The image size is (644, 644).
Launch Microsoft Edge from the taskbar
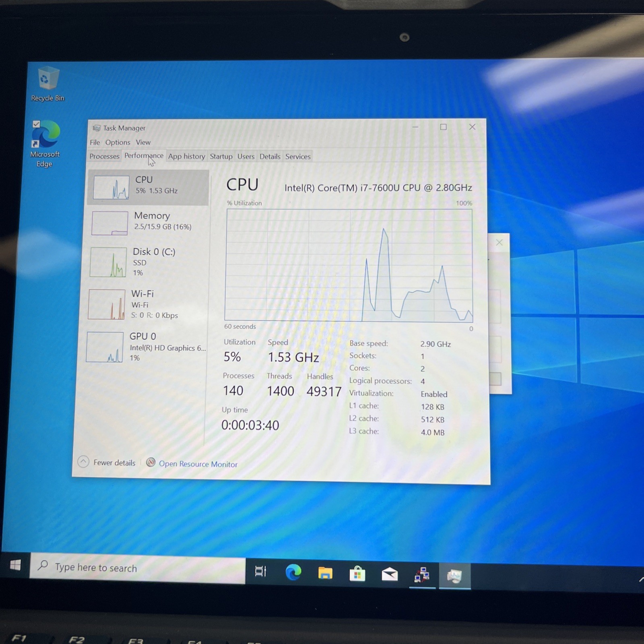tap(293, 572)
